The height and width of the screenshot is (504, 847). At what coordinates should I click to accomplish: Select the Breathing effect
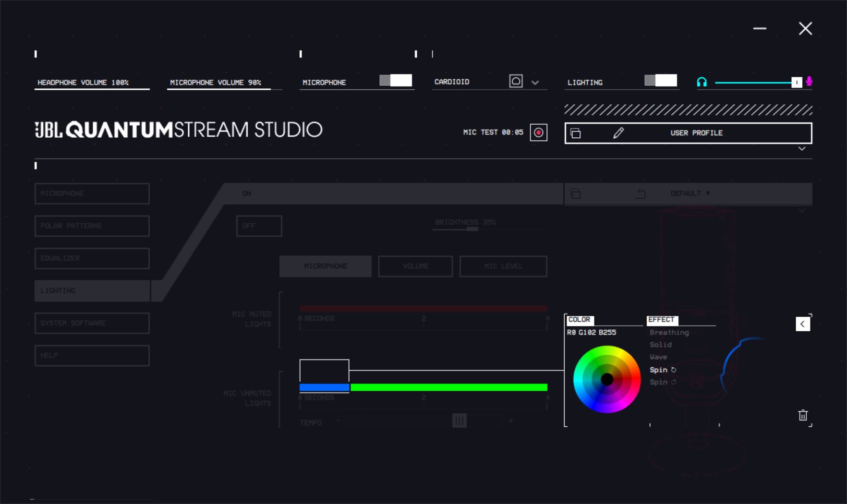(669, 332)
